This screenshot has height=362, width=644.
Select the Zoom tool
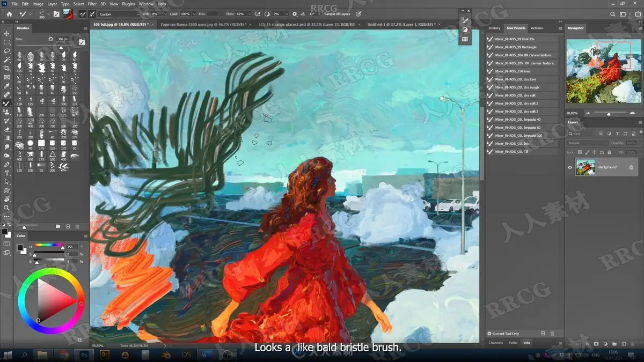7,208
